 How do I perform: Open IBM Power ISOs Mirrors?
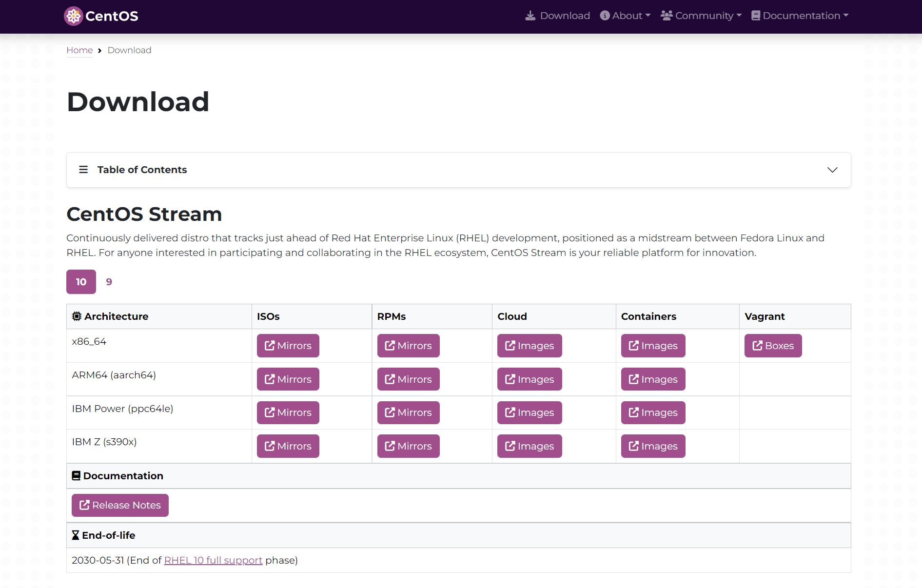288,412
